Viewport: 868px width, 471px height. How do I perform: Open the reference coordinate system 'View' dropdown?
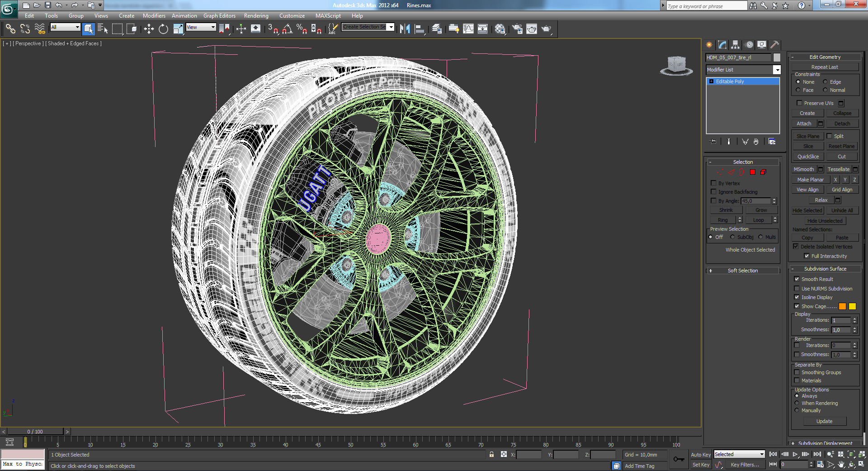point(201,27)
